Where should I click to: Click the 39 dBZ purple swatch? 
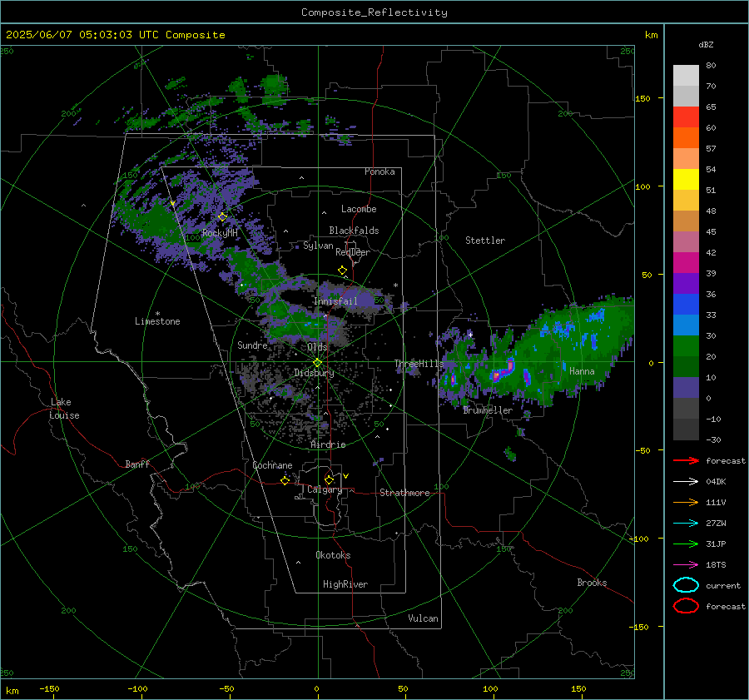pyautogui.click(x=686, y=283)
